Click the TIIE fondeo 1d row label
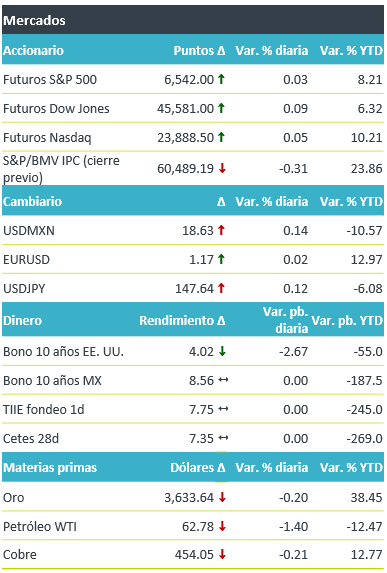This screenshot has width=387, height=573. tap(43, 409)
